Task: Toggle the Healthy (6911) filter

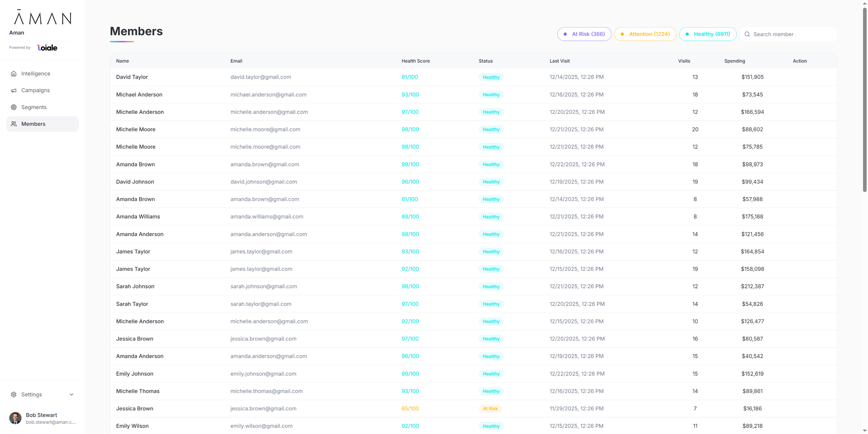Action: click(x=708, y=34)
